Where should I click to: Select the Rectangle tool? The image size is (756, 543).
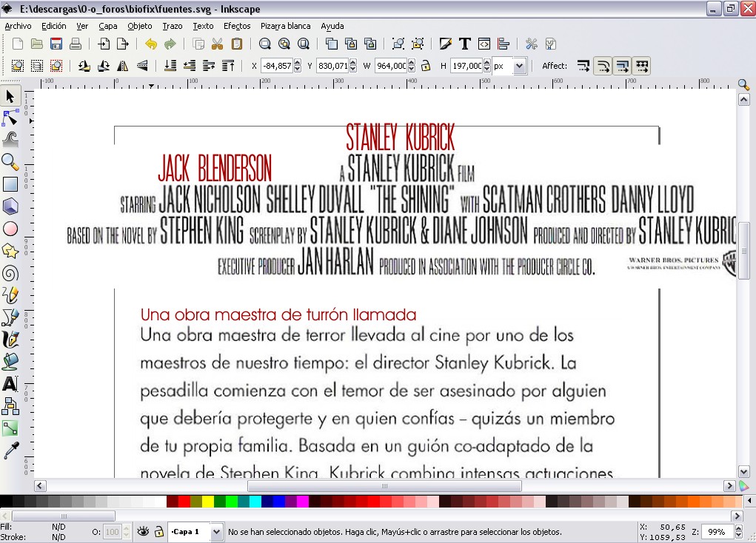coord(10,184)
